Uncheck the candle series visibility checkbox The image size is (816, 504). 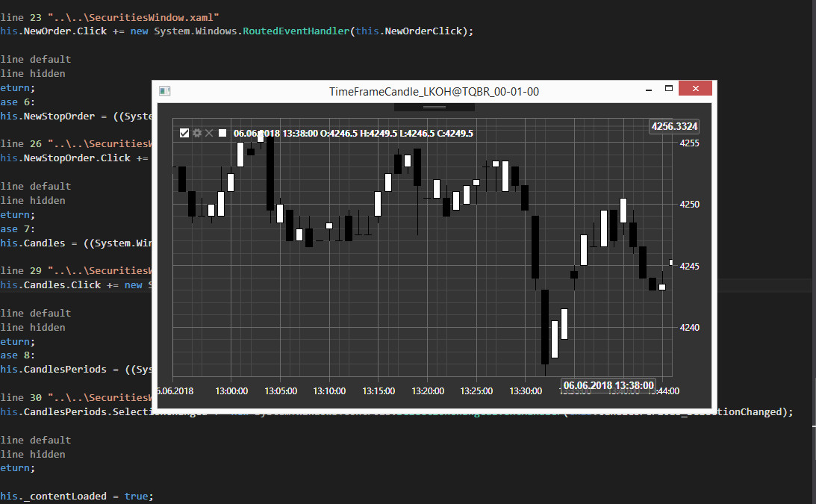pyautogui.click(x=184, y=133)
